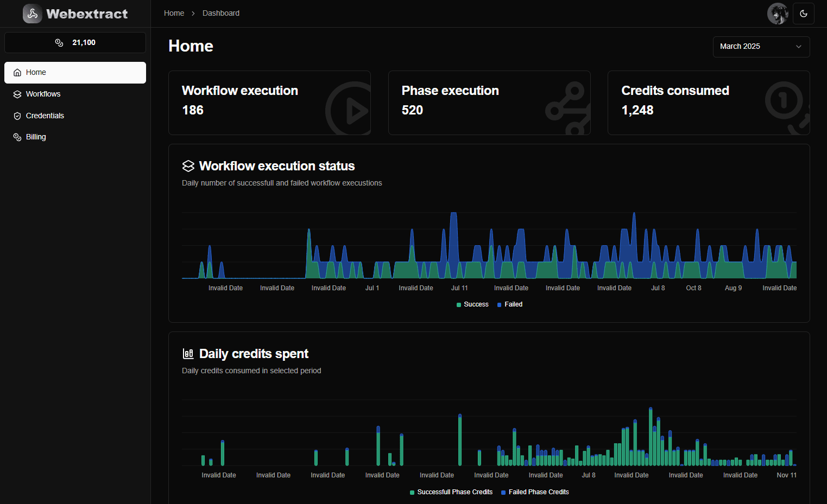The image size is (827, 504).
Task: Toggle dark mode with moon icon
Action: click(x=804, y=14)
